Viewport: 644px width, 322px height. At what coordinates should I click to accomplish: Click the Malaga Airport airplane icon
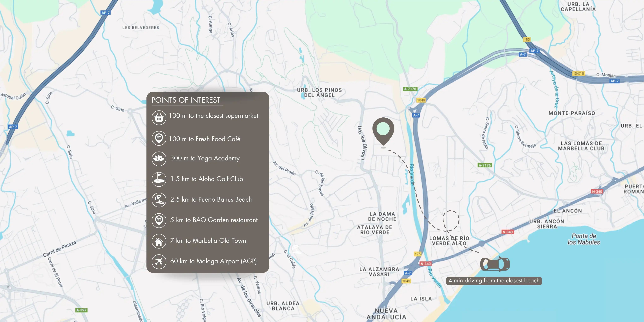point(159,262)
